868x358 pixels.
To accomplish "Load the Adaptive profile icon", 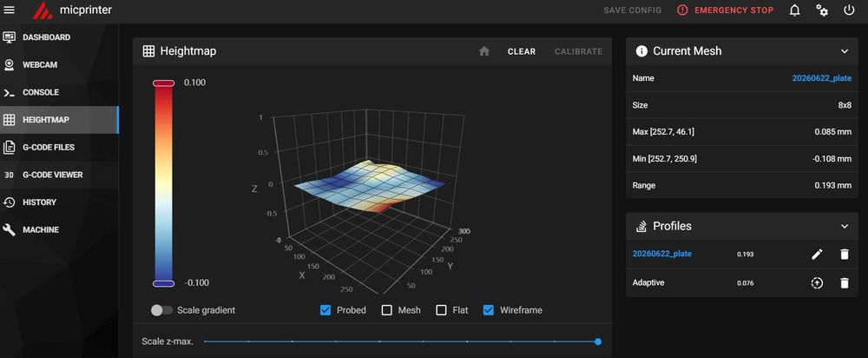I will click(x=817, y=282).
